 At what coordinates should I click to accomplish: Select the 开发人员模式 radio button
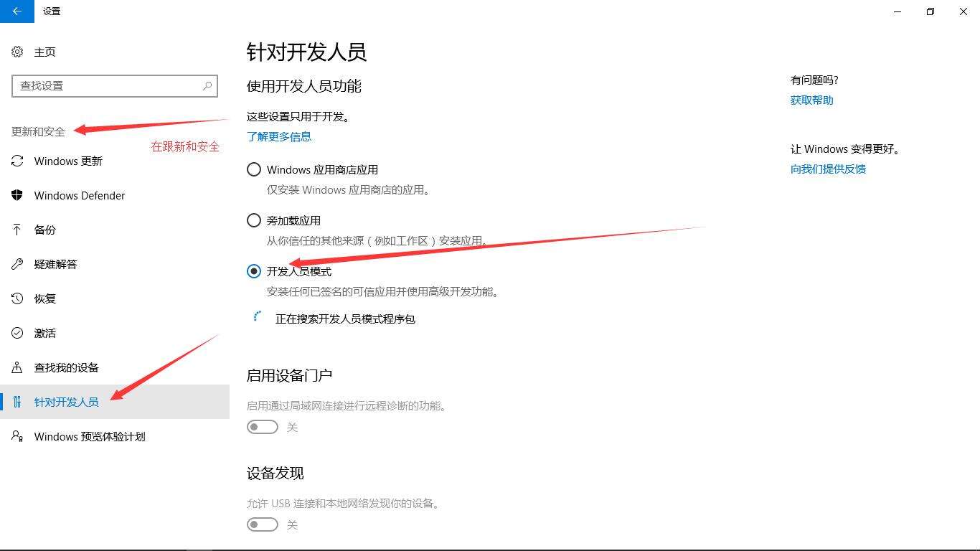(254, 271)
